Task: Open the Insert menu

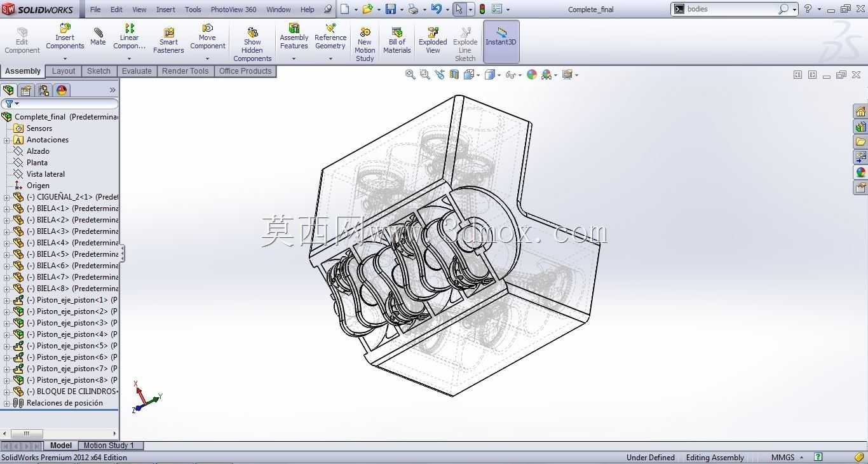Action: pyautogui.click(x=165, y=10)
